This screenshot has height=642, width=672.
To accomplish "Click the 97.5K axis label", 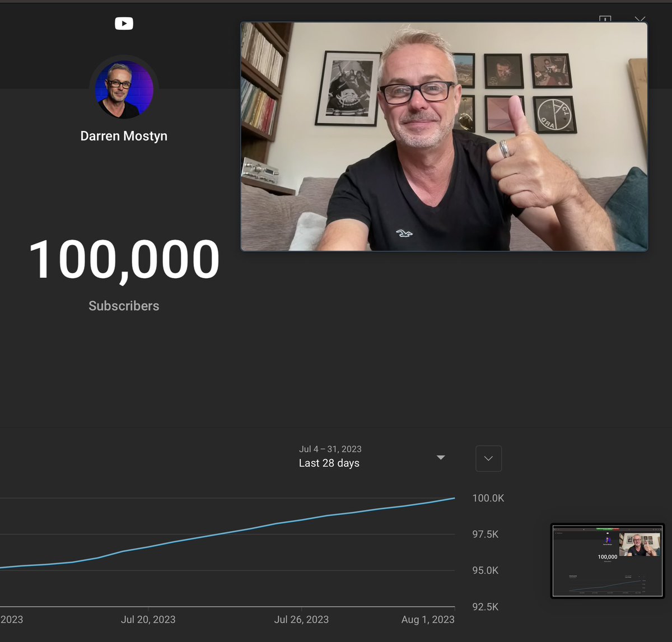I will [x=485, y=534].
